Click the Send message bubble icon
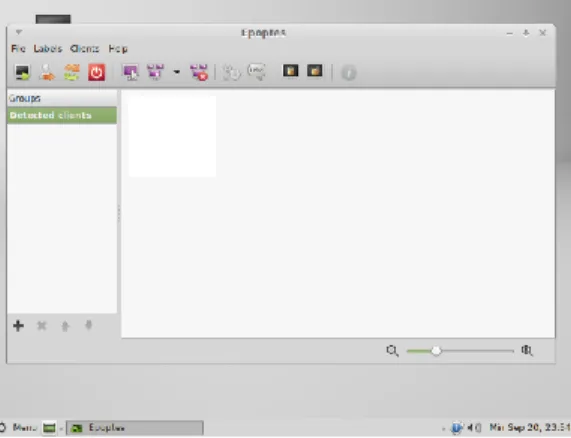 256,72
